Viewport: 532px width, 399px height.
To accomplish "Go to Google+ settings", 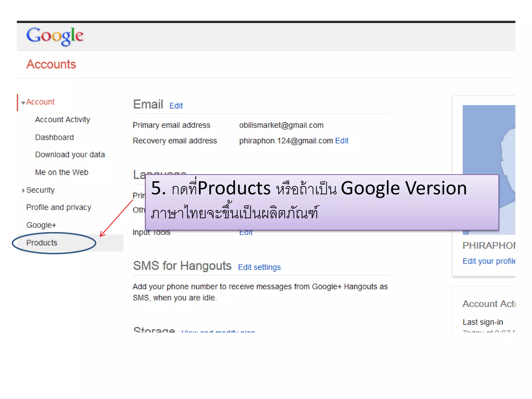I will point(41,225).
